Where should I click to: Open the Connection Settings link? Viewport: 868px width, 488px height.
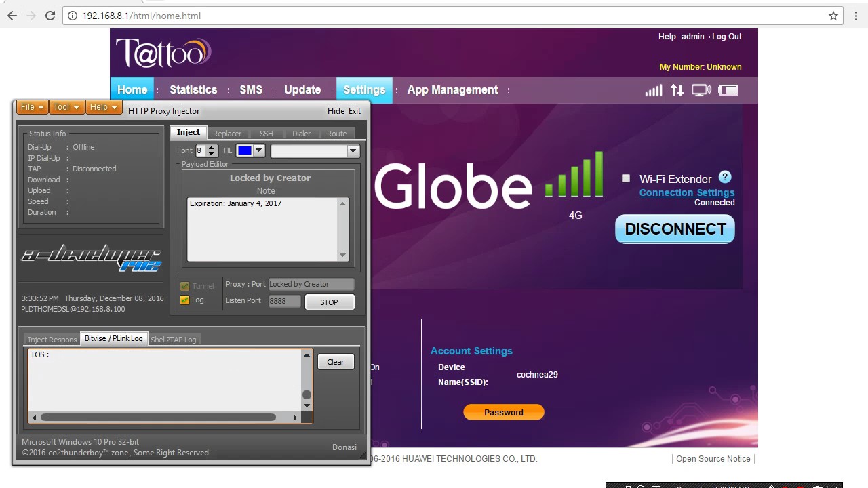pos(687,192)
